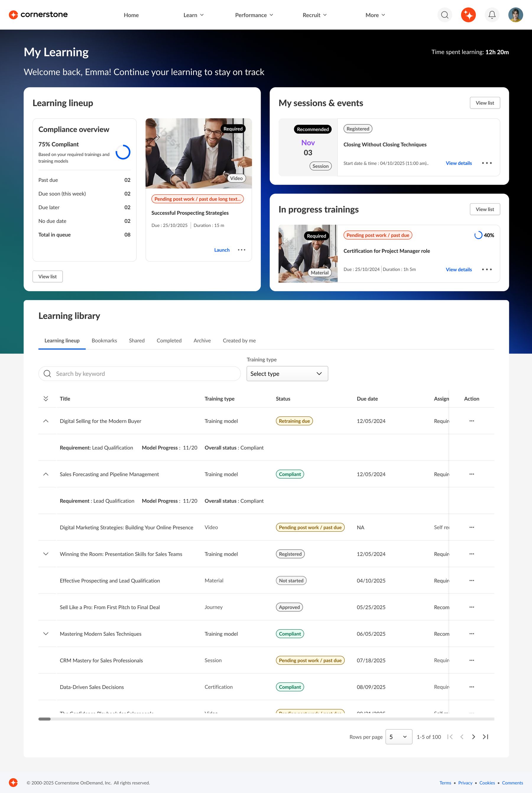Open the More menu

[x=375, y=15]
